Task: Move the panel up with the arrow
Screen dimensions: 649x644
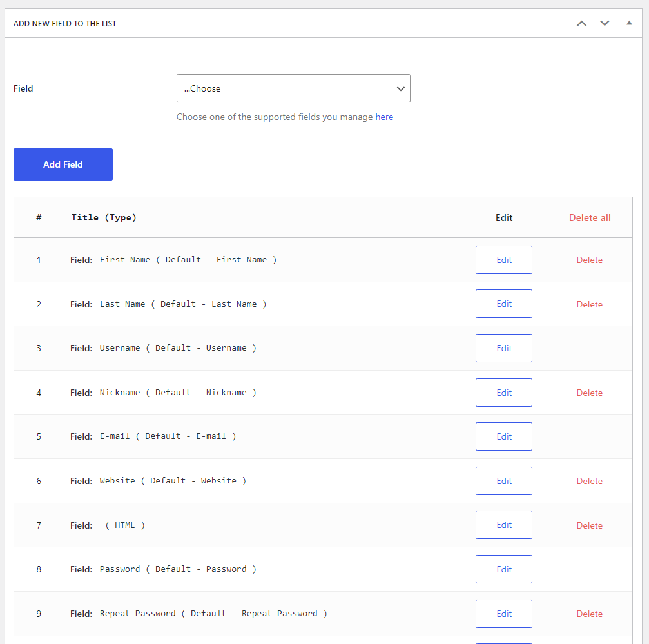Action: point(581,24)
